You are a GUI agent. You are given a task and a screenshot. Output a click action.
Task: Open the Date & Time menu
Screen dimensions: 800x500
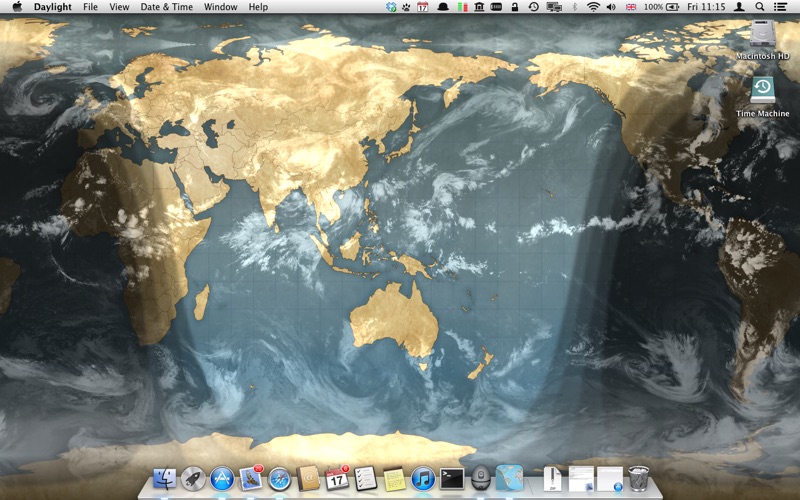[166, 7]
